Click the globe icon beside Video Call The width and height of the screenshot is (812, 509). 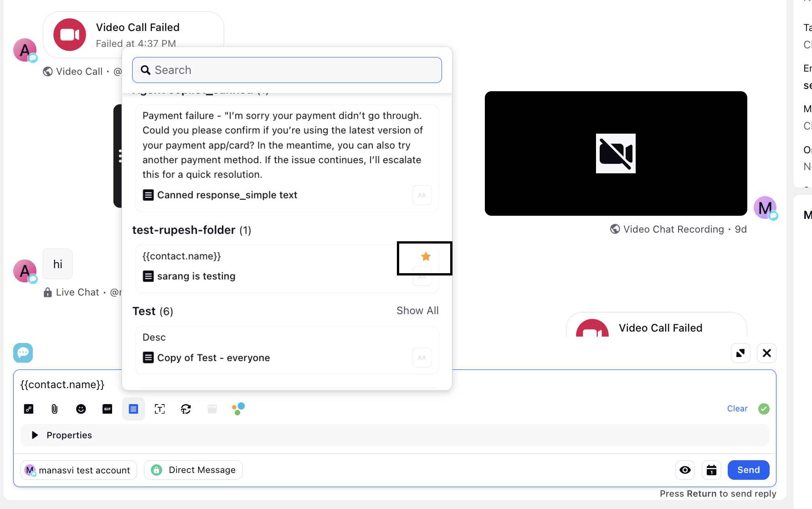pos(48,72)
